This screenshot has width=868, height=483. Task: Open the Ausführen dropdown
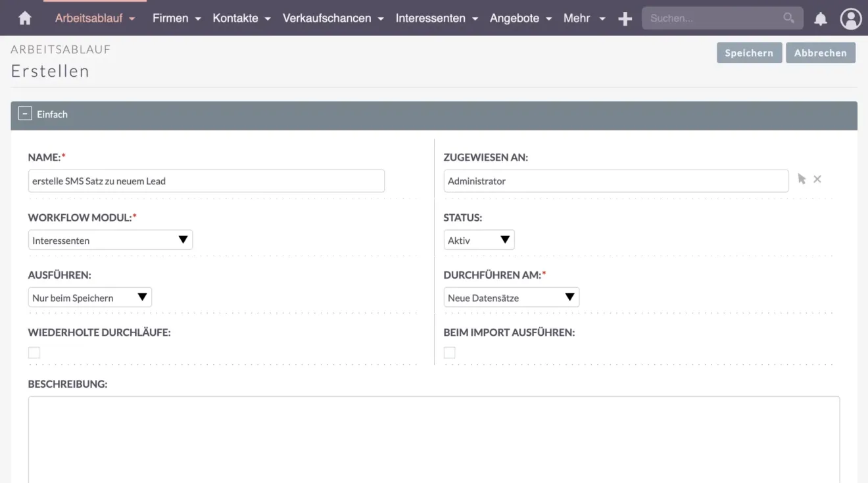[89, 296]
